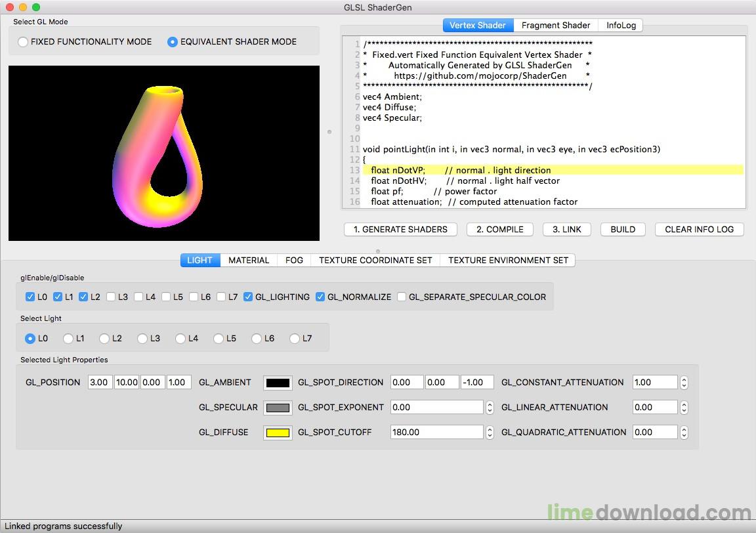The height and width of the screenshot is (533, 756).
Task: Click the GL_SPOT_CUTOFF value field
Action: tap(436, 433)
